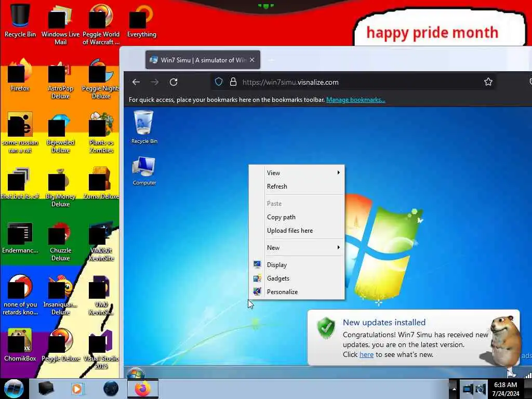Viewport: 532px width, 399px height.
Task: Show hidden system tray icons
Action: pos(454,389)
